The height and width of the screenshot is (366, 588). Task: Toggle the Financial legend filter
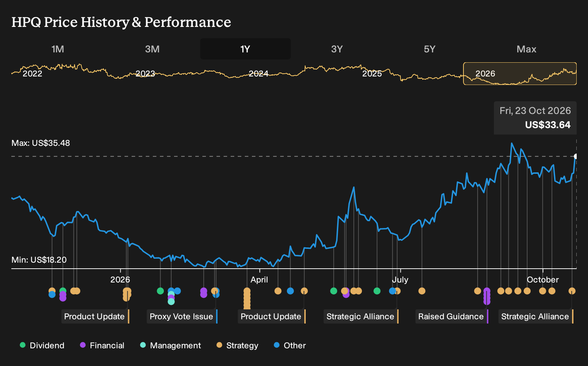pos(102,345)
